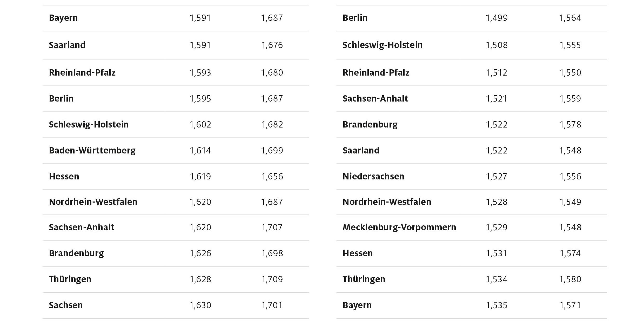Click the value 1,656 in Hessen's row

tap(272, 177)
